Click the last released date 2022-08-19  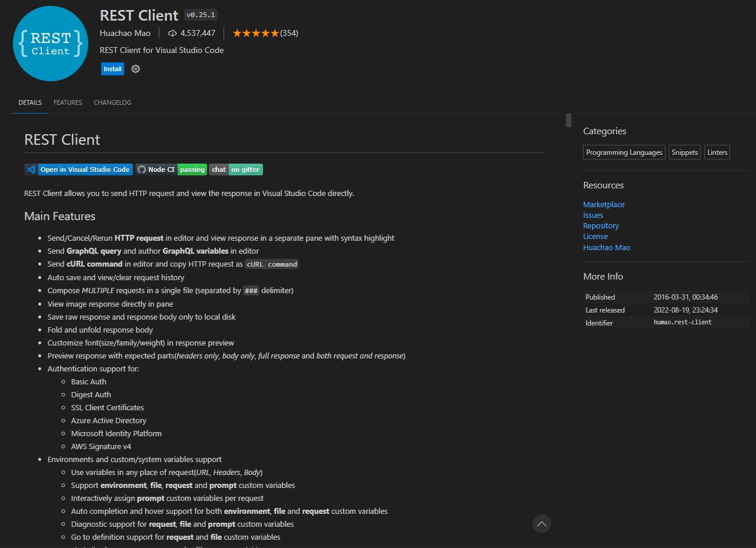pyautogui.click(x=685, y=310)
